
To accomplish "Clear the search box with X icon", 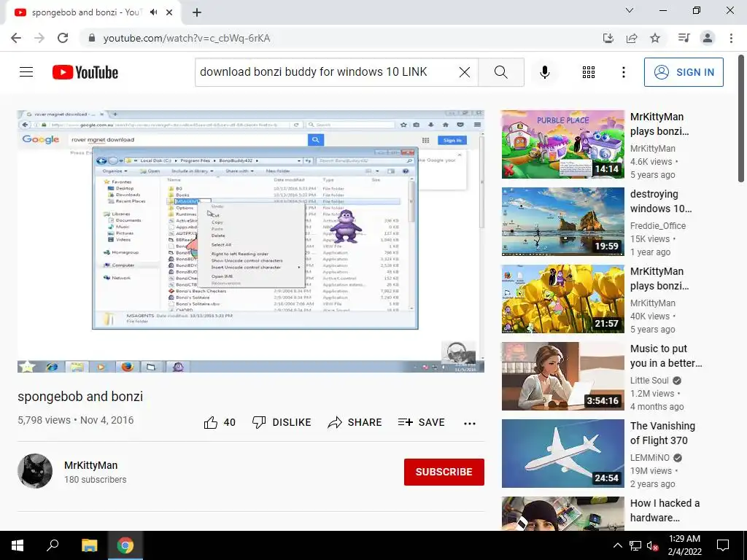I will [x=465, y=72].
